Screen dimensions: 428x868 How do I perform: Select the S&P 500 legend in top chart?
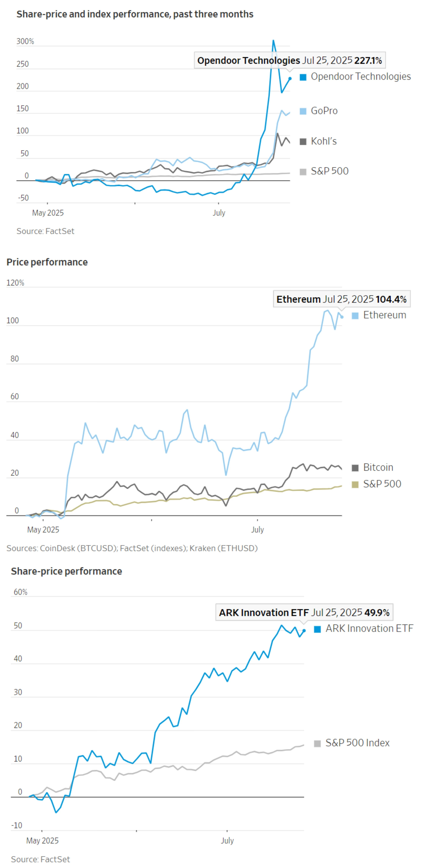coord(324,172)
